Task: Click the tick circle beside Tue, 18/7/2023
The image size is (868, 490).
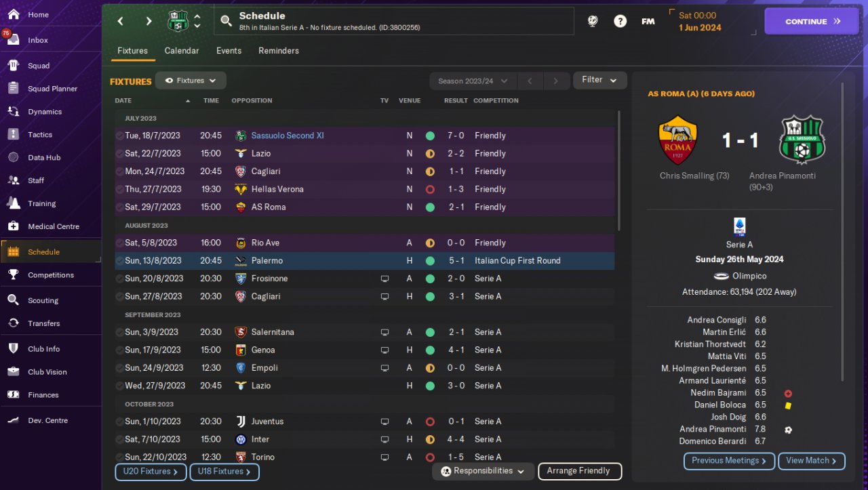Action: pyautogui.click(x=119, y=136)
